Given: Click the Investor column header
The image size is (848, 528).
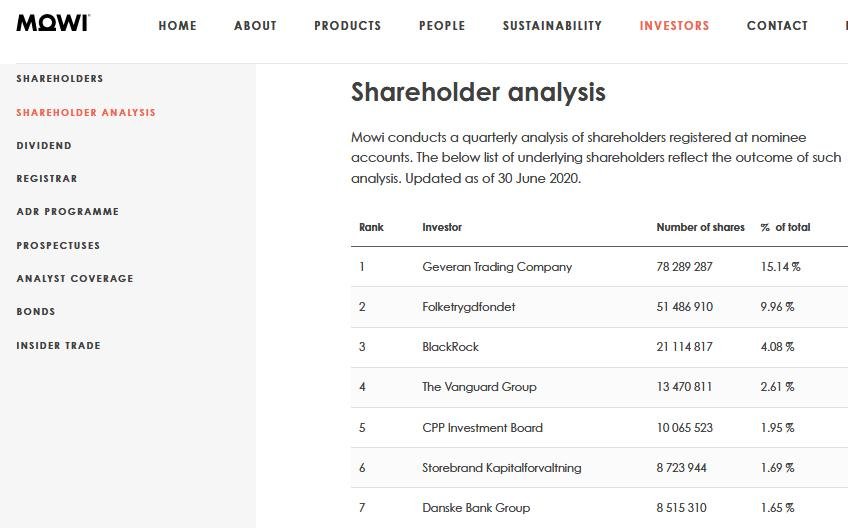Looking at the screenshot, I should pyautogui.click(x=442, y=228).
